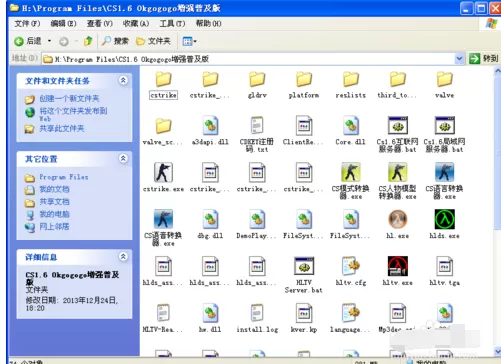
Task: Open the 工具(T) menu
Action: coord(172,24)
